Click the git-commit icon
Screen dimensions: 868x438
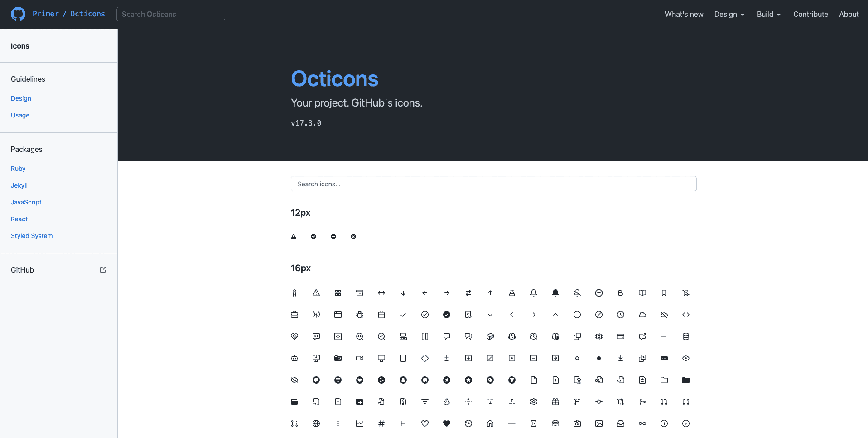coord(599,402)
